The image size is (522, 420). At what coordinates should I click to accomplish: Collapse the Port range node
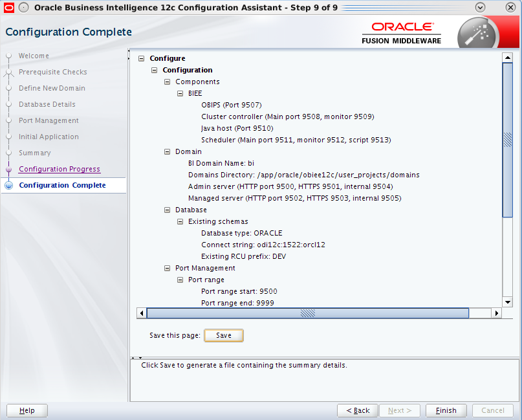point(180,280)
